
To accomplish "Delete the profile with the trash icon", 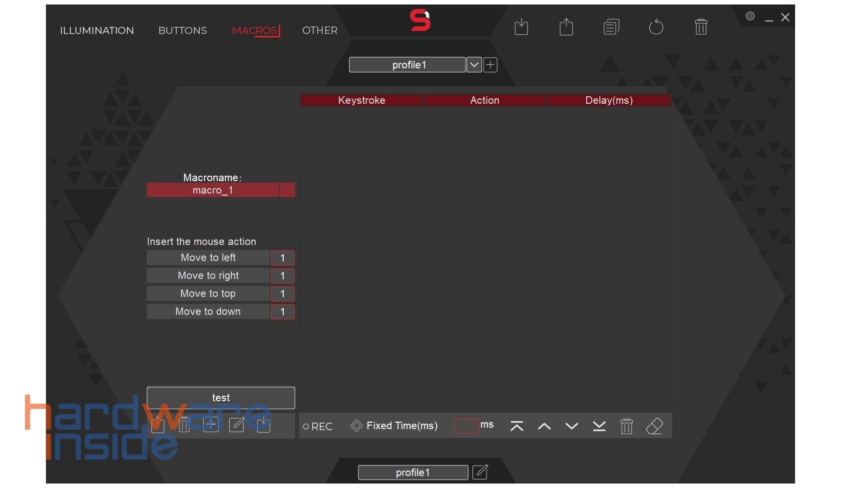I will click(x=701, y=27).
